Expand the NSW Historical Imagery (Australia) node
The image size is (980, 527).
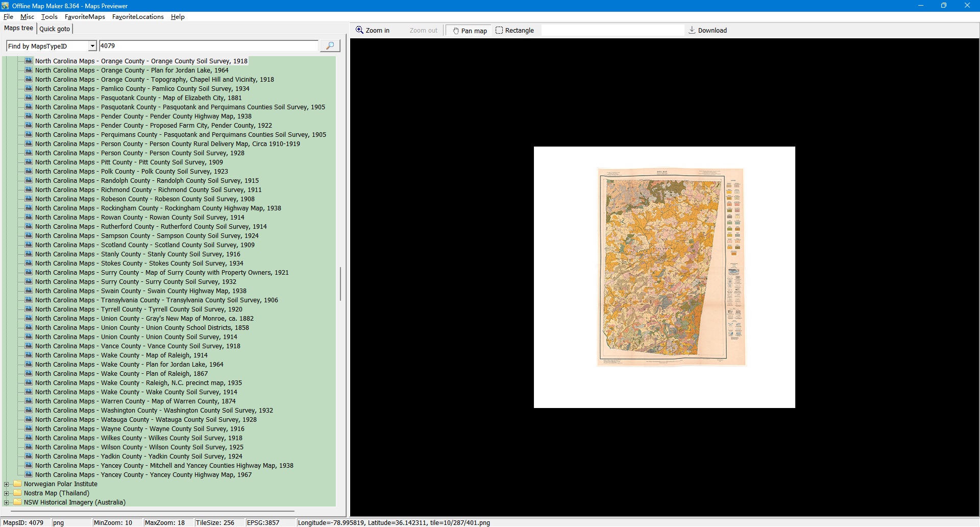(6, 502)
